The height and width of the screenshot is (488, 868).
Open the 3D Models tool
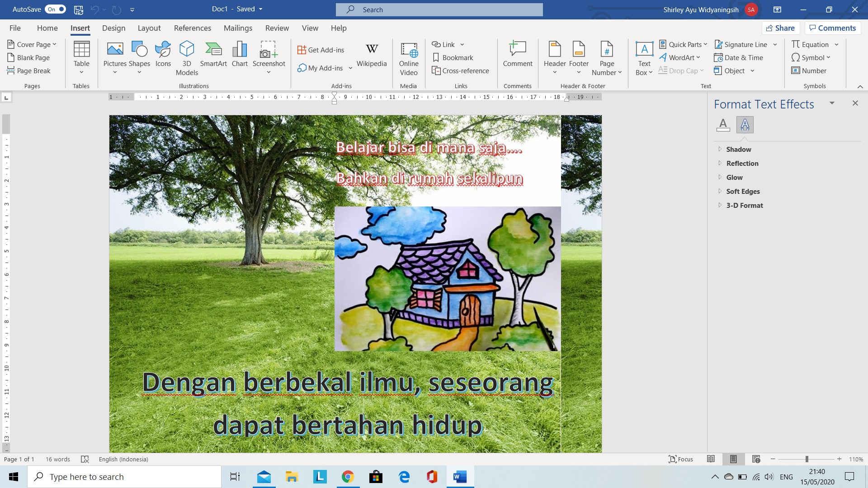click(x=187, y=58)
